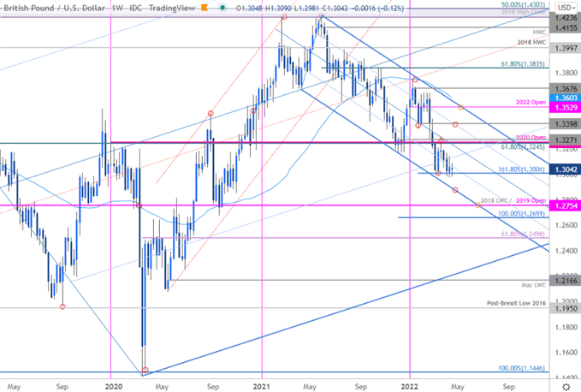Viewport: 581px width, 392px height.
Task: Select the British Pound / U.S. Dollar symbol title
Action: click(x=53, y=6)
